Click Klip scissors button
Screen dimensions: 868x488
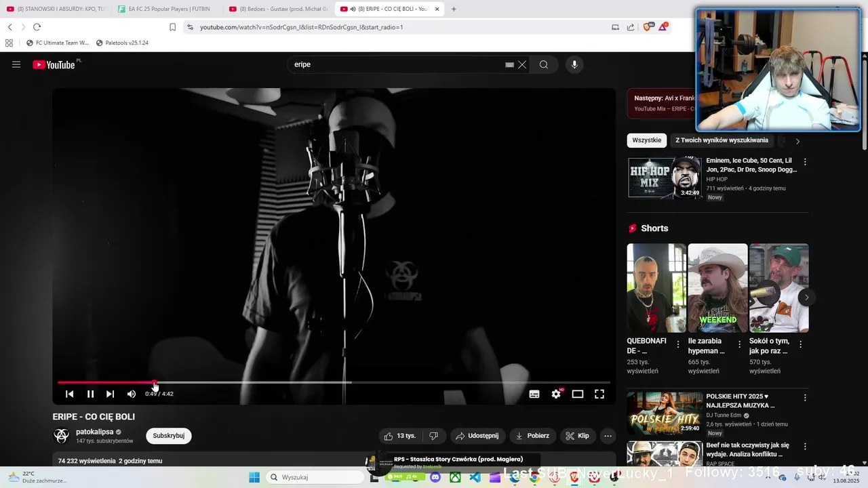577,436
